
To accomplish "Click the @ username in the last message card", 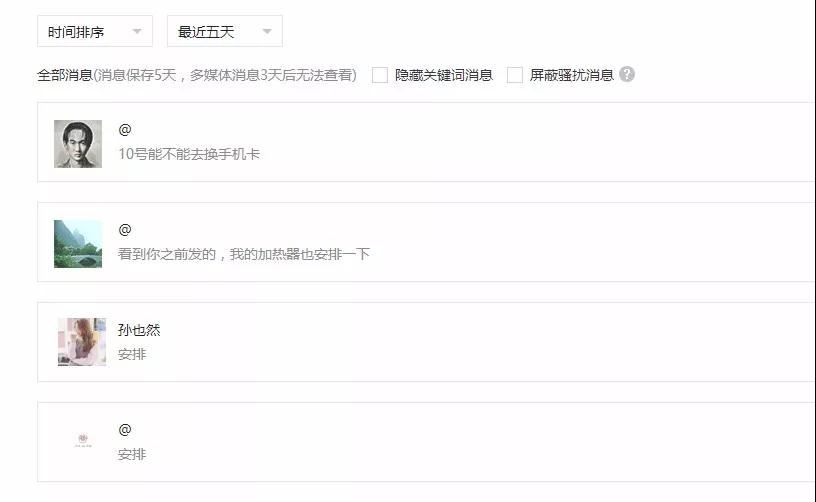I will click(x=125, y=430).
